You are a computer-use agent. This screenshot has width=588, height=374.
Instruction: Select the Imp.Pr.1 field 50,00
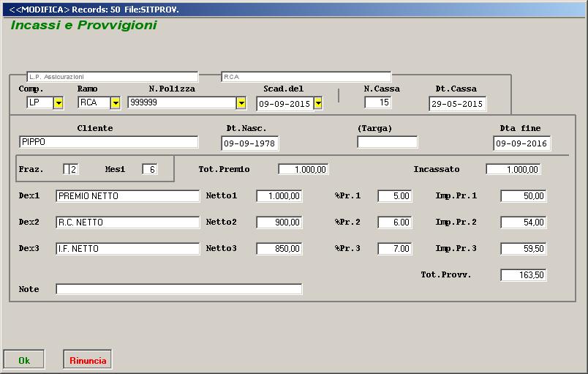(524, 196)
